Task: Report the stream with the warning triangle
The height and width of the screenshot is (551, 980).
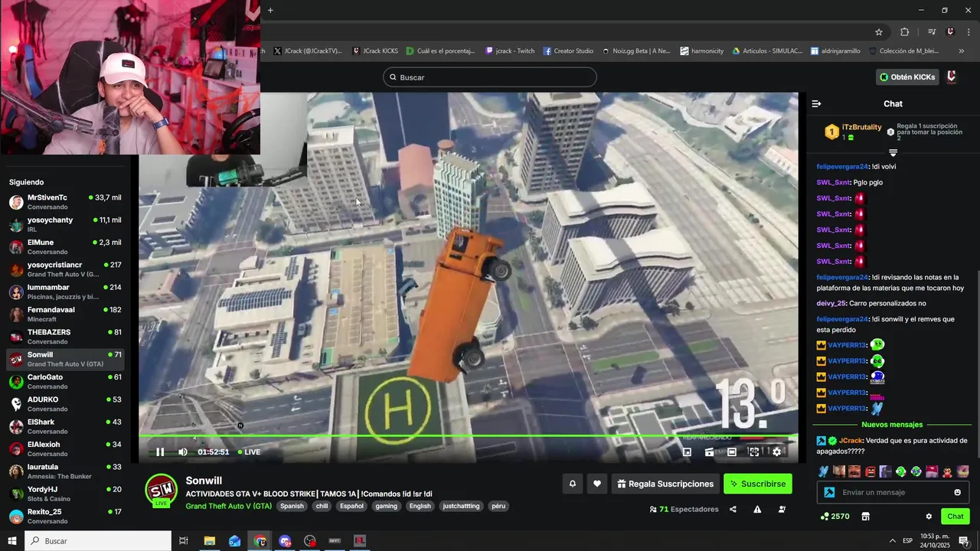Action: pos(757,509)
